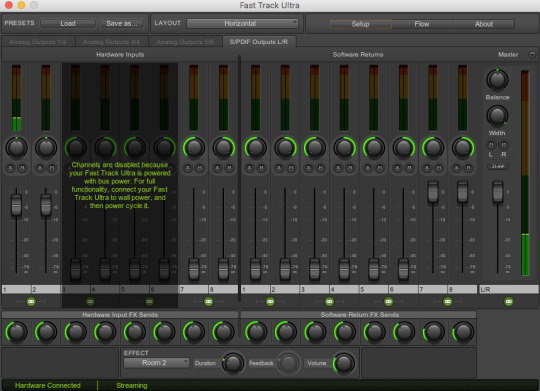Solo hardware input channel 2
The image size is (540, 391).
[40, 168]
